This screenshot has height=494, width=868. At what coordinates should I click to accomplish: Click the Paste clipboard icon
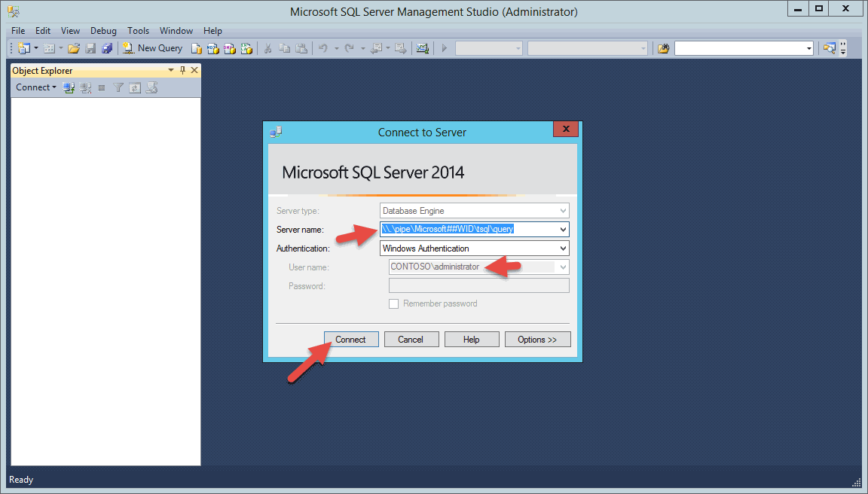pyautogui.click(x=301, y=49)
